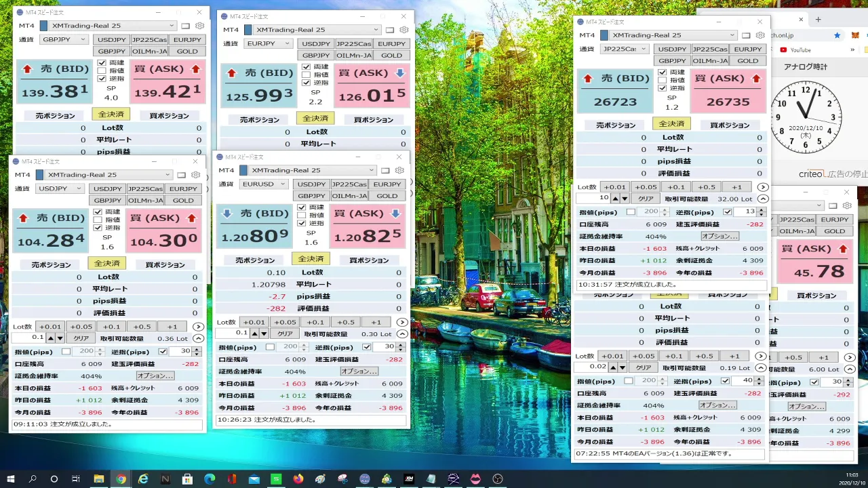Open Microsoft Store from the taskbar
Image resolution: width=868 pixels, height=488 pixels.
click(x=187, y=479)
